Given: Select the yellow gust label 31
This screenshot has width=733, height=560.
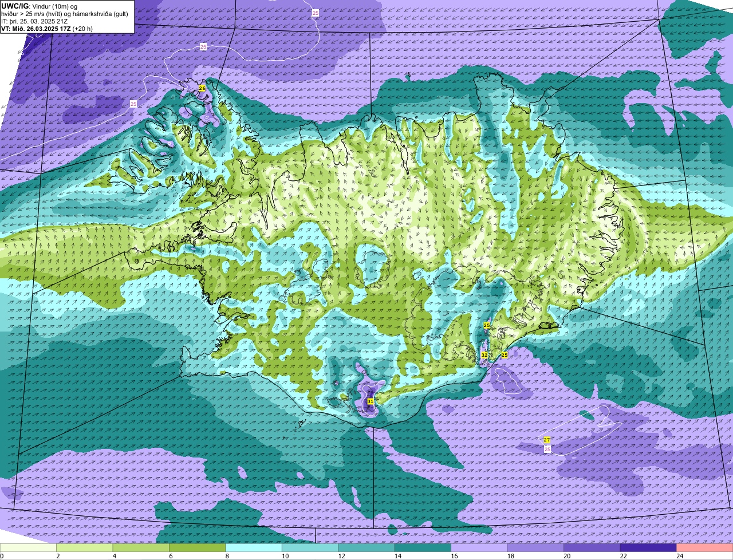Looking at the screenshot, I should [x=371, y=401].
